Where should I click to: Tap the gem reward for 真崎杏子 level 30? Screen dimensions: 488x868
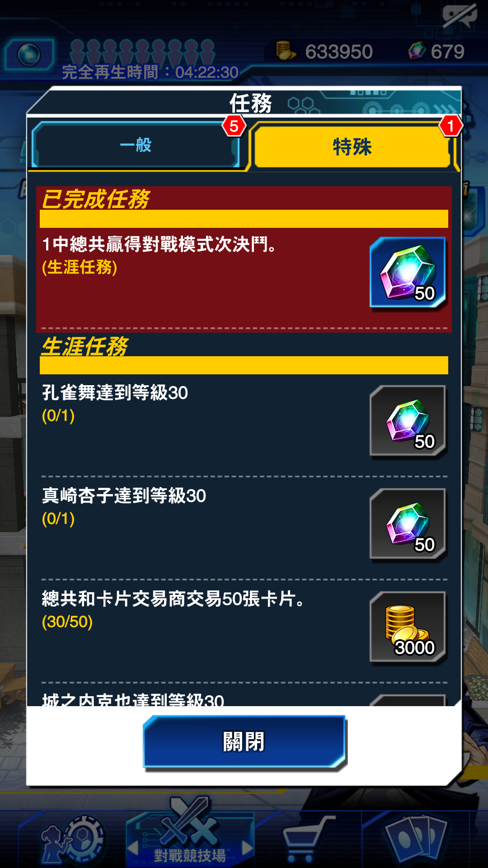click(x=408, y=524)
